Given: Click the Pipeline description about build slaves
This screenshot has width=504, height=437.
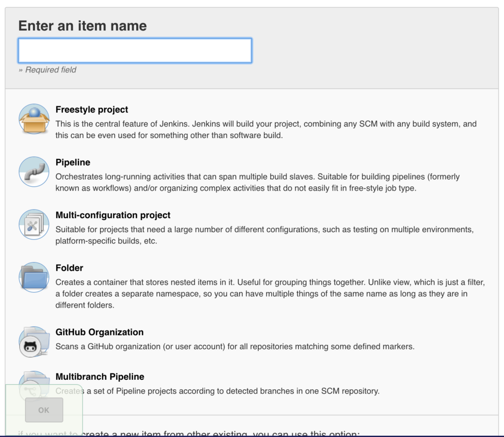Looking at the screenshot, I should tap(257, 182).
